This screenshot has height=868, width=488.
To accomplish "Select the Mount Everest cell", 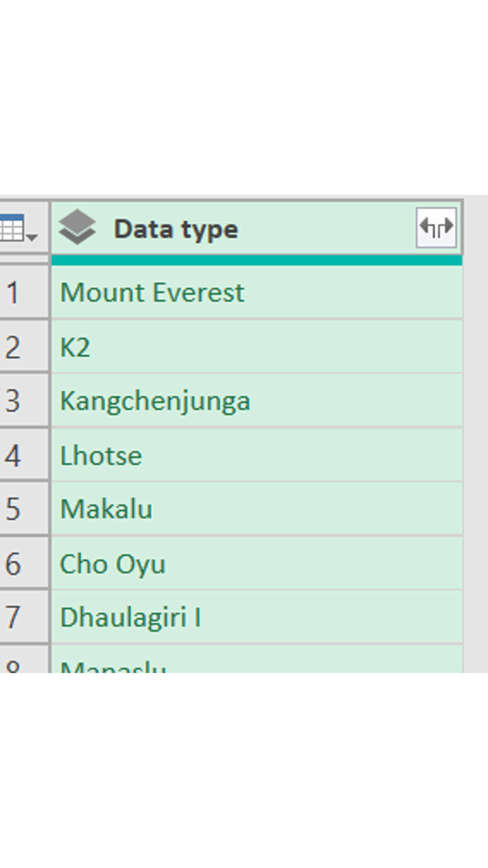I will pyautogui.click(x=257, y=292).
